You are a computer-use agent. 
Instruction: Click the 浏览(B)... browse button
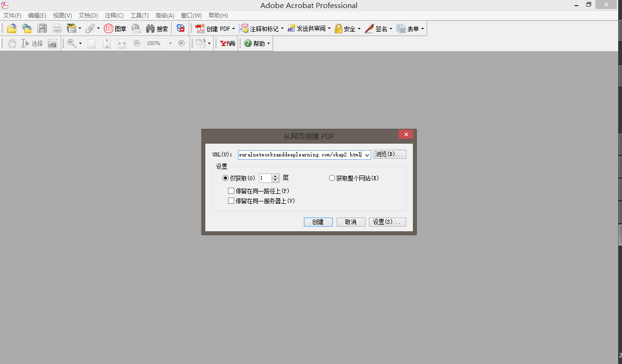point(390,155)
